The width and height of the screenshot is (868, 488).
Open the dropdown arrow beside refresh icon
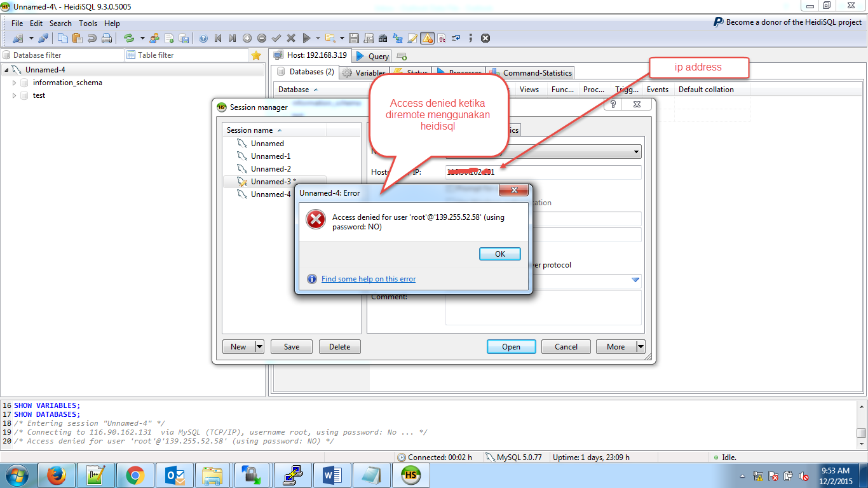[x=142, y=38]
